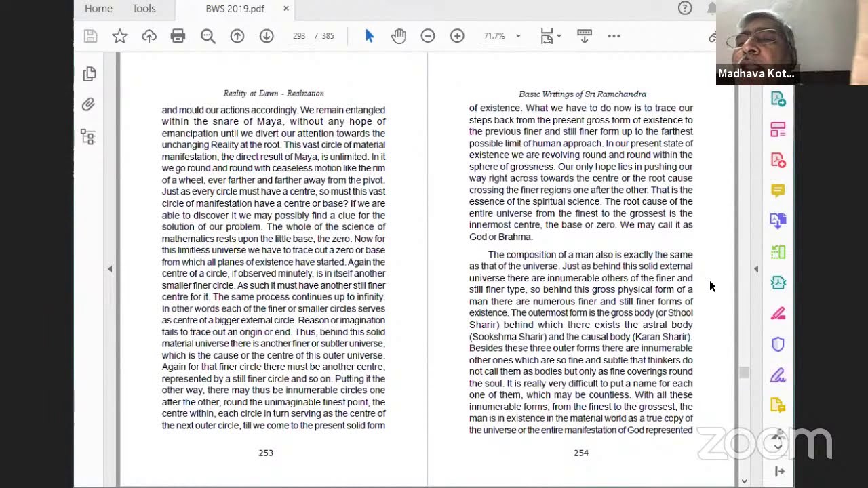Open the yellow Send for Comments tool
Screen dimensions: 868x488
click(x=778, y=405)
